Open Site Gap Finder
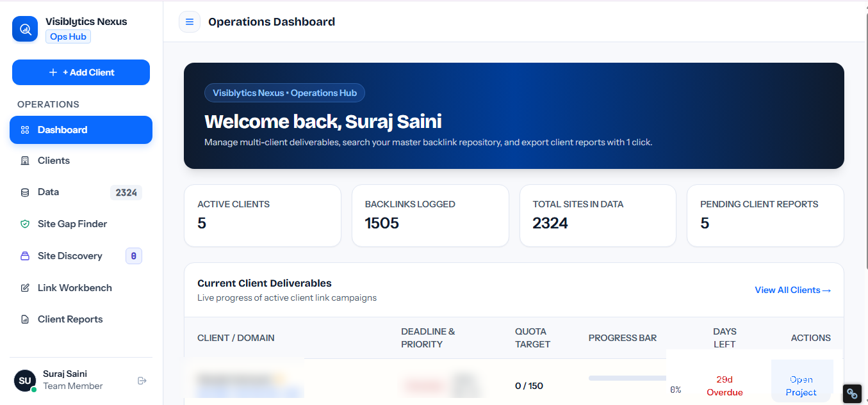The height and width of the screenshot is (405, 868). (x=81, y=224)
